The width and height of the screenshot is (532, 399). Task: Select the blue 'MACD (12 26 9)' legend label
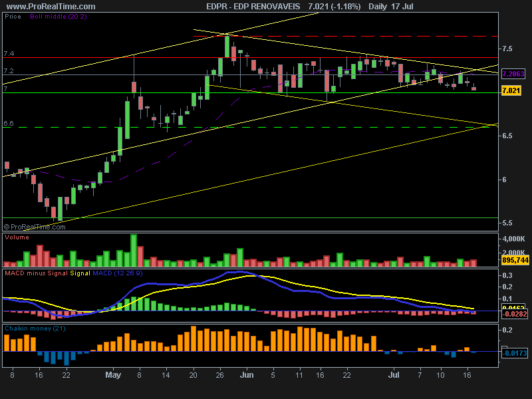coord(118,273)
